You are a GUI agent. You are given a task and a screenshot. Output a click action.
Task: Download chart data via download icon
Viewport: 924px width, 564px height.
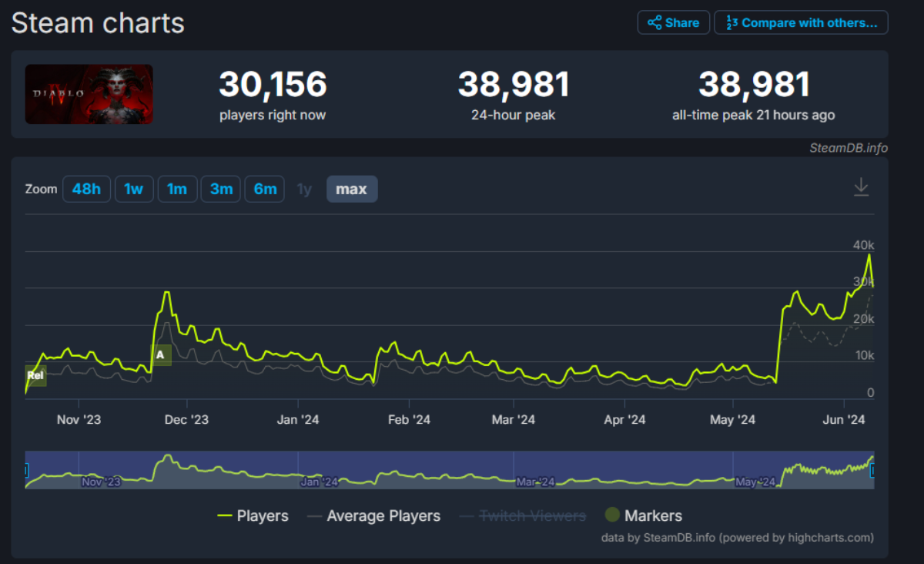[861, 187]
